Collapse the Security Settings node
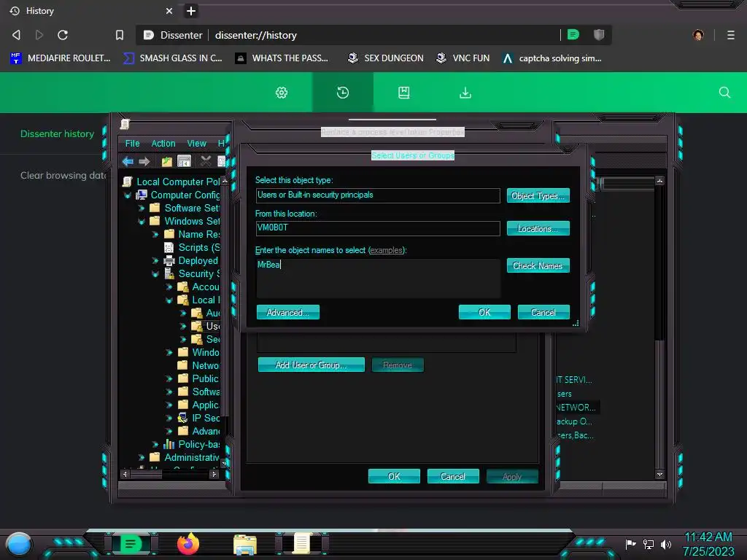Viewport: 747px width, 560px height. 155,274
